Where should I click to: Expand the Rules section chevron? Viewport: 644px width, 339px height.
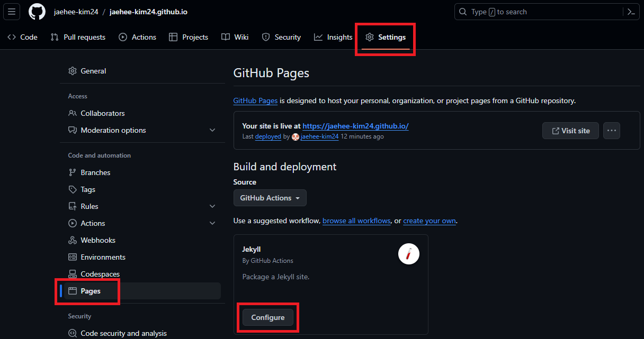pyautogui.click(x=212, y=206)
